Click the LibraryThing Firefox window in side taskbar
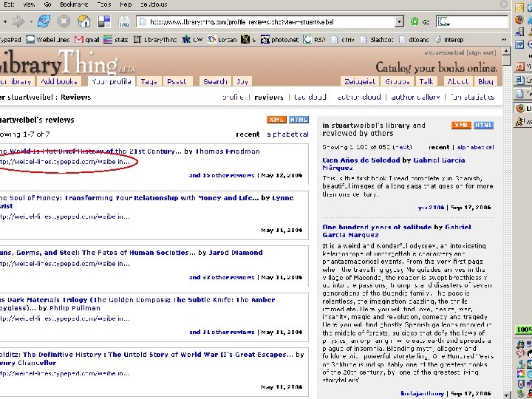This screenshot has height=399, width=532. pyautogui.click(x=523, y=109)
